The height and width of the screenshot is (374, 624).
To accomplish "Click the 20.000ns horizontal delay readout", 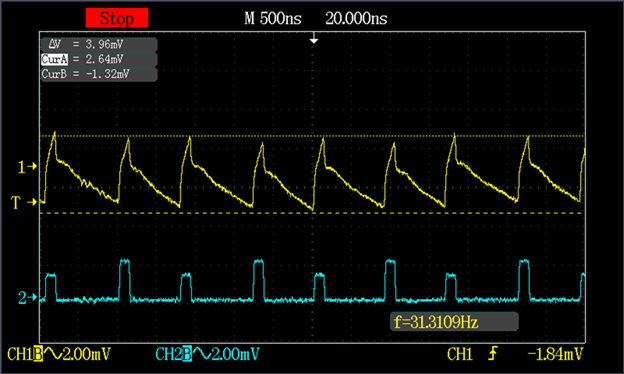I will pyautogui.click(x=356, y=18).
